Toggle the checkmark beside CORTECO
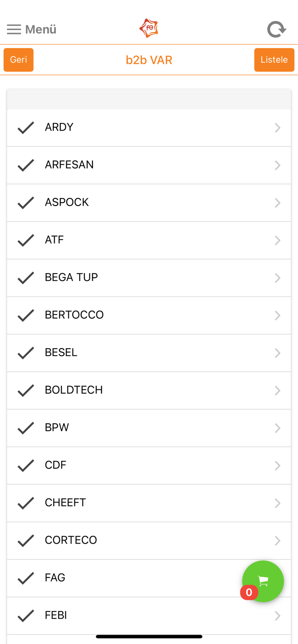 [26, 541]
